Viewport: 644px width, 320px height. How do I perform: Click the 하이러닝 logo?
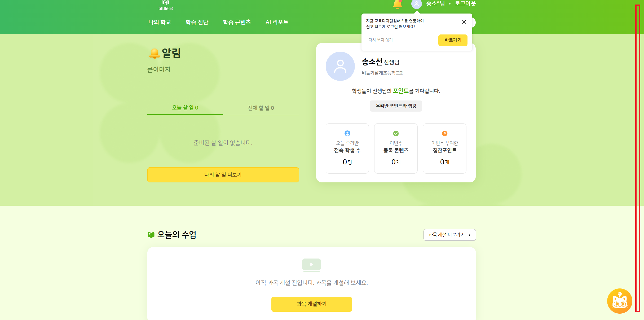click(x=166, y=5)
